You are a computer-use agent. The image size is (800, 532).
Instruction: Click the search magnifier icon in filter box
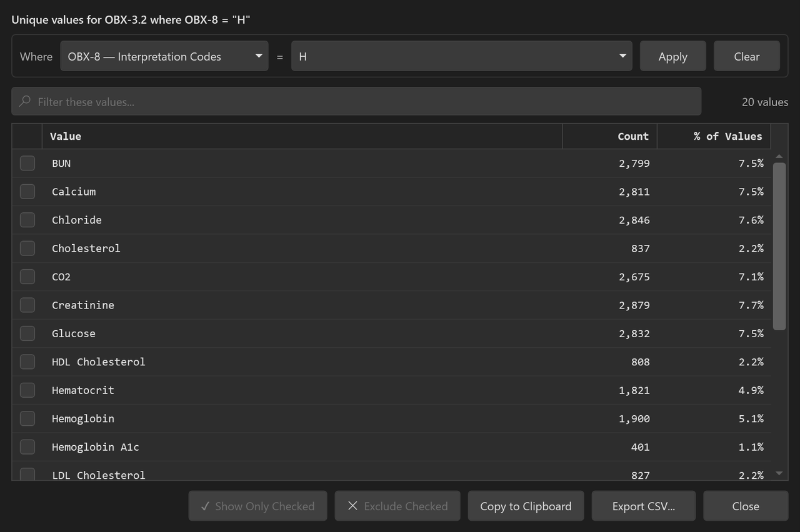pos(25,101)
